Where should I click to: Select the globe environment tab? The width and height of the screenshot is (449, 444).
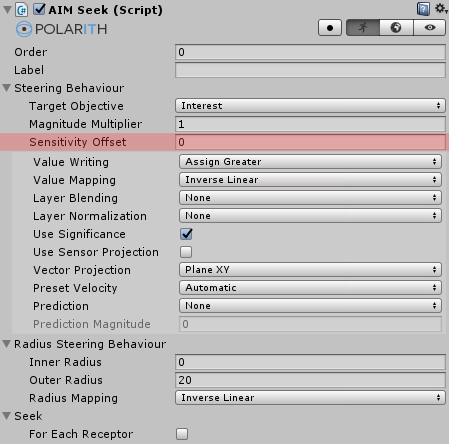(396, 27)
